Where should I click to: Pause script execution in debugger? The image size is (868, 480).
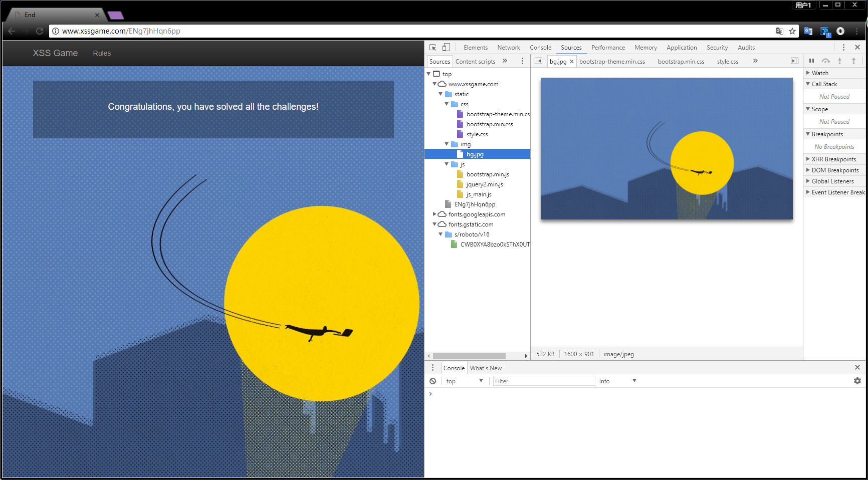(x=811, y=61)
